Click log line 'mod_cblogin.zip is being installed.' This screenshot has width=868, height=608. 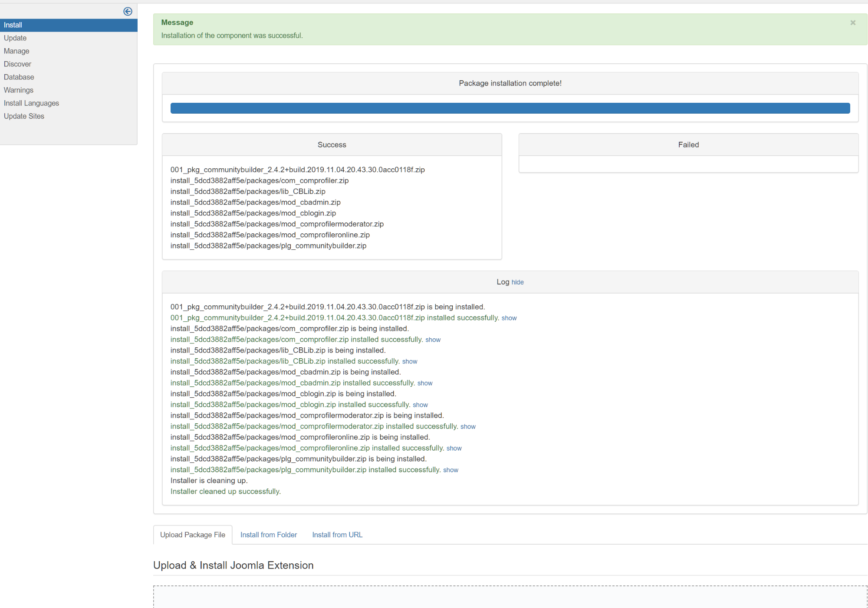(283, 394)
